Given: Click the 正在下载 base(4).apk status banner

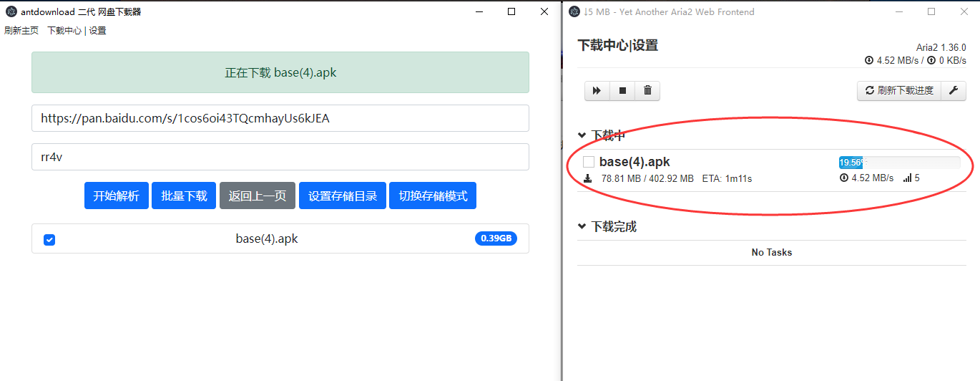Looking at the screenshot, I should click(x=280, y=72).
